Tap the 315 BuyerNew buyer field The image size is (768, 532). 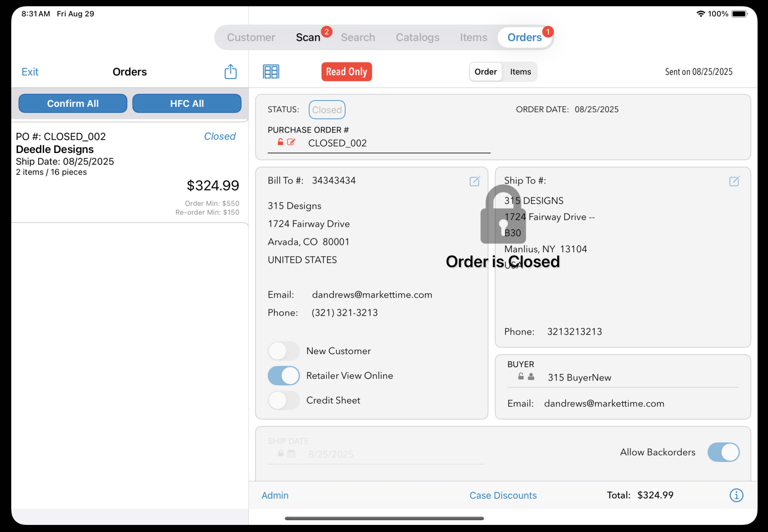pos(623,377)
